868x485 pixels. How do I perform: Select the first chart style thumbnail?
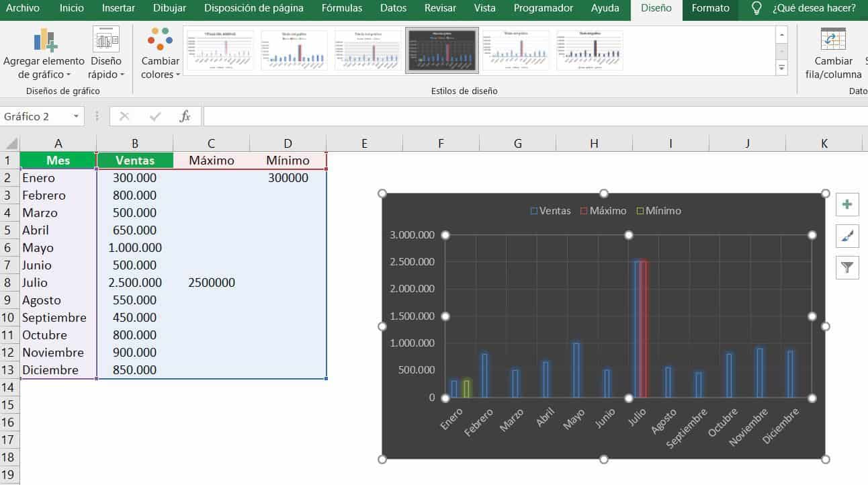coord(220,50)
